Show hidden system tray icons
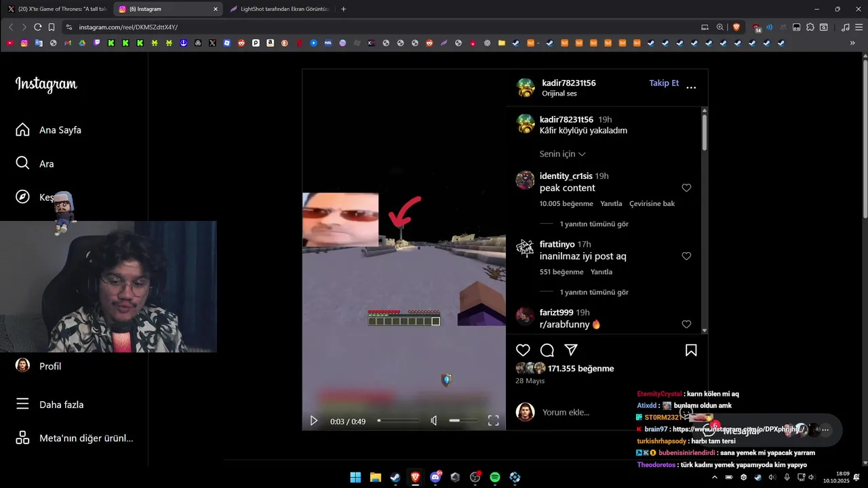Viewport: 868px width, 488px height. pyautogui.click(x=714, y=477)
